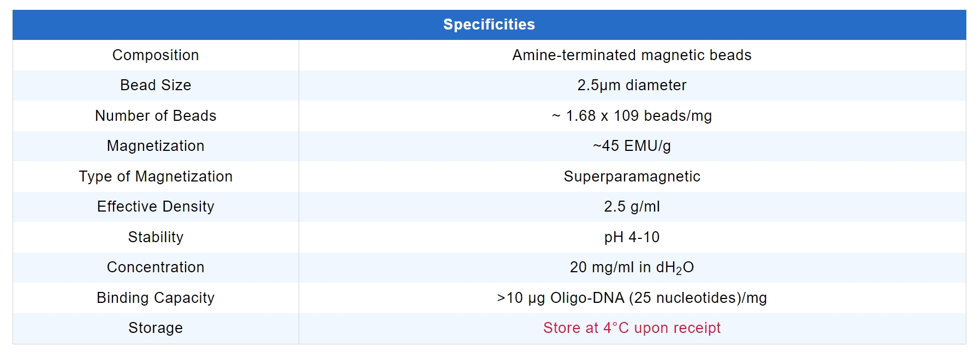Click the Stability row label
The image size is (980, 363).
(156, 237)
